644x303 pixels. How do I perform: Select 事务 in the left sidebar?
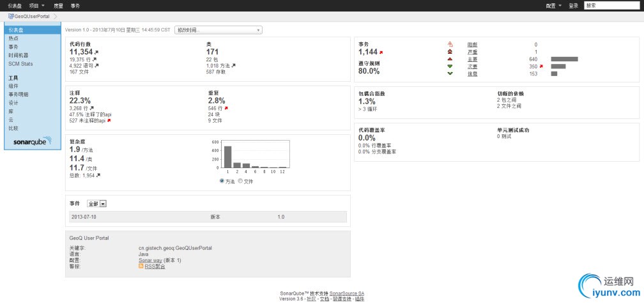pyautogui.click(x=13, y=47)
